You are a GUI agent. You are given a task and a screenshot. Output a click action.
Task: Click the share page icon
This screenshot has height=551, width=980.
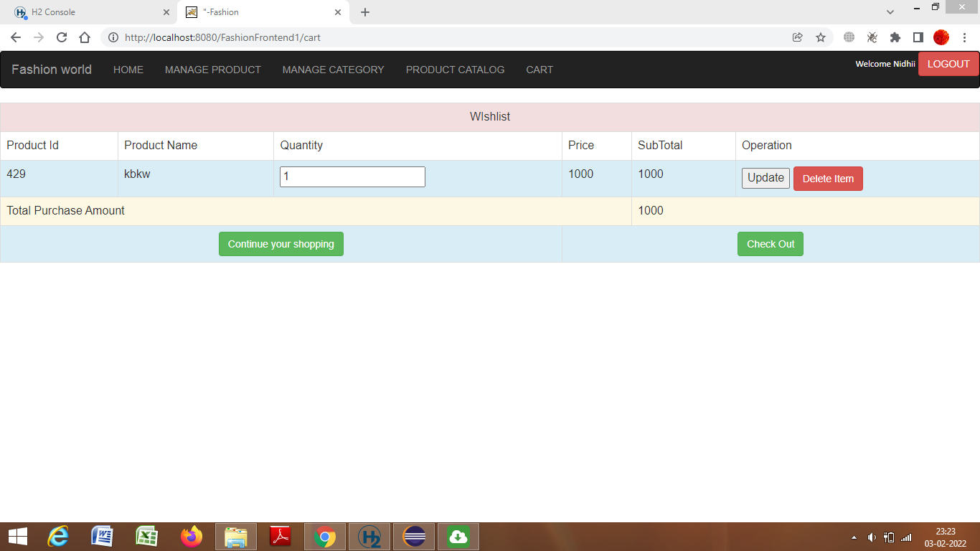[797, 37]
